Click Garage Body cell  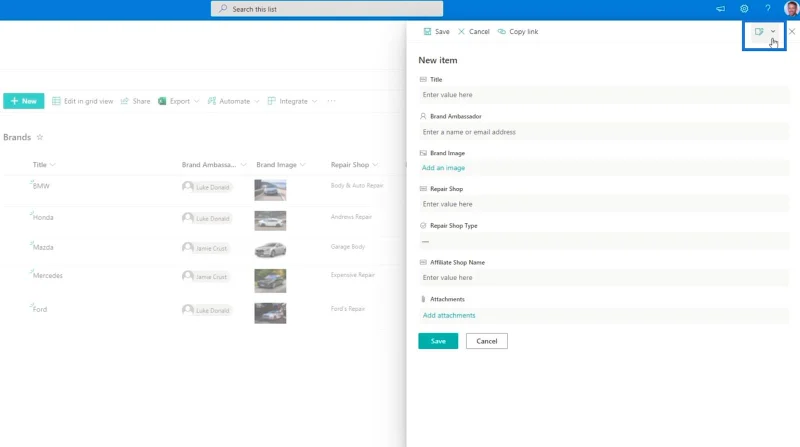tap(347, 246)
